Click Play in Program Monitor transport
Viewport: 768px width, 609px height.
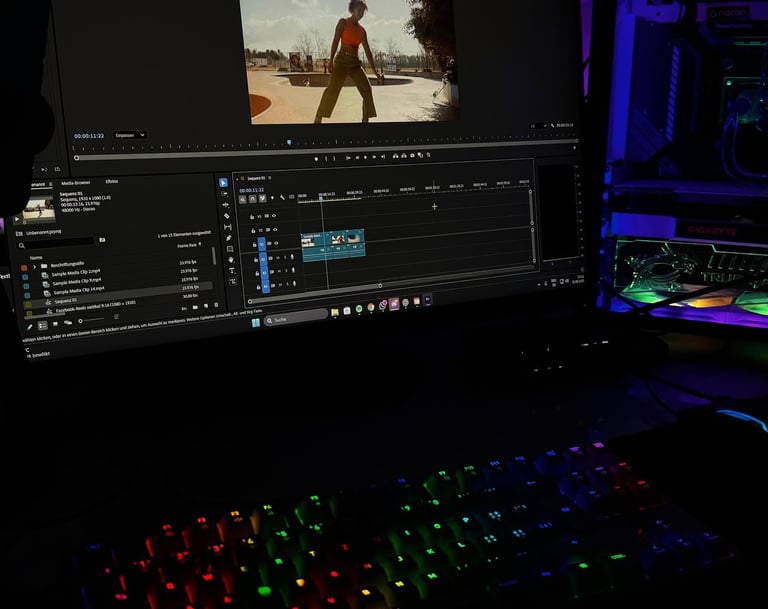click(x=365, y=157)
